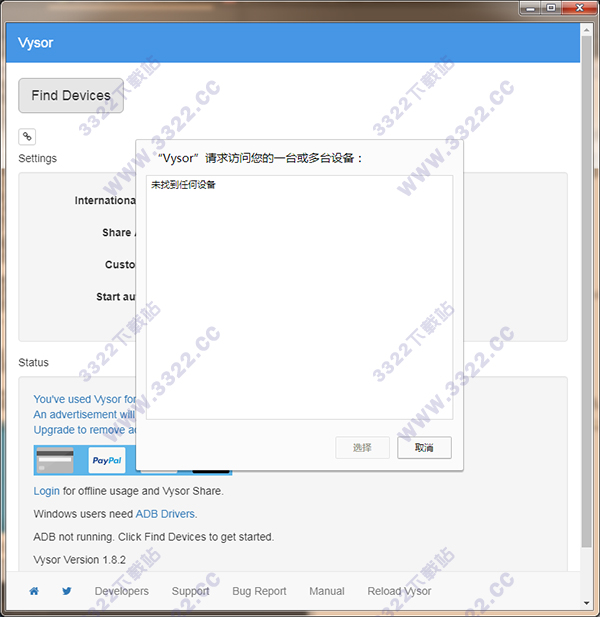
Task: Click Reload Vysor in footer
Action: point(399,591)
